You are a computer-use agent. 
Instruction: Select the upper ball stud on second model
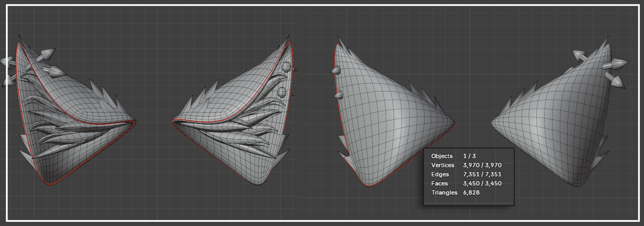coord(286,67)
